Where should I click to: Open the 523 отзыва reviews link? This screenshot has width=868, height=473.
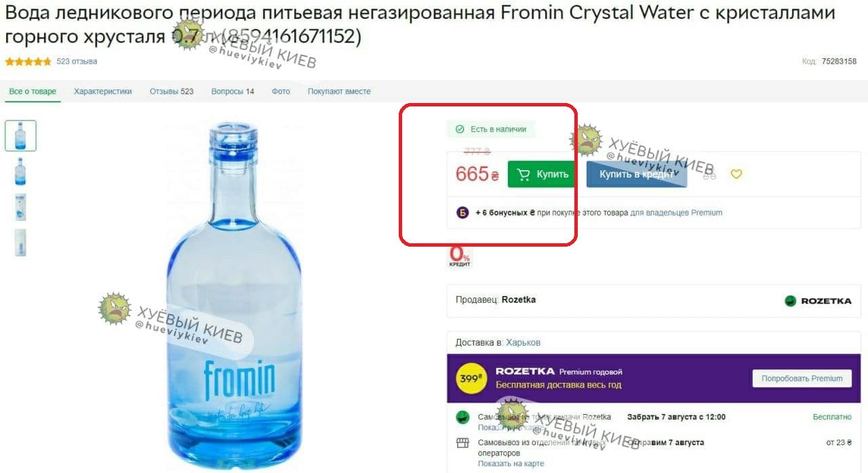point(77,62)
